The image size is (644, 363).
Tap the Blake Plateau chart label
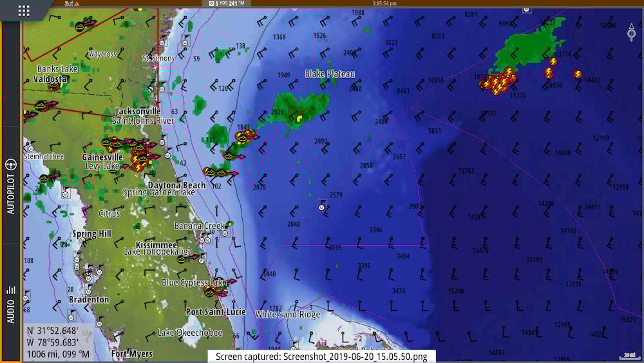click(329, 74)
